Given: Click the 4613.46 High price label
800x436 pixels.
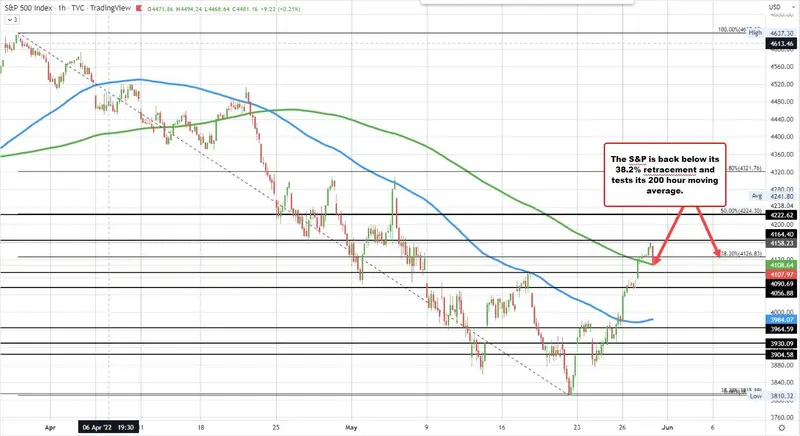Looking at the screenshot, I should 780,45.
